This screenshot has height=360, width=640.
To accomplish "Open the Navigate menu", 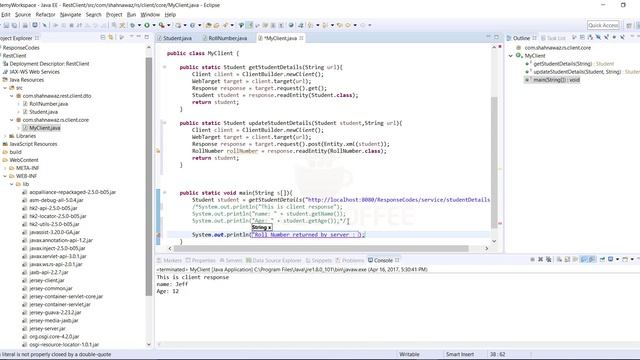I will click(x=70, y=15).
